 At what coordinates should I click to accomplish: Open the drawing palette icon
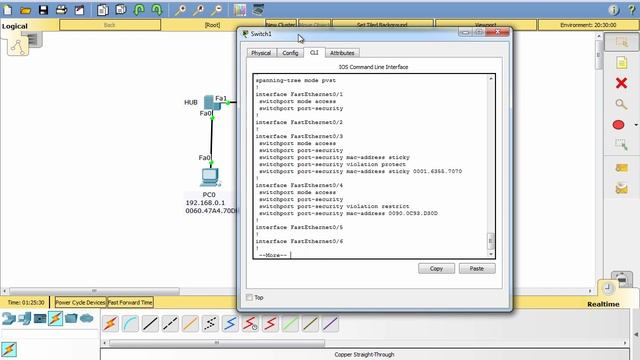tap(240, 10)
